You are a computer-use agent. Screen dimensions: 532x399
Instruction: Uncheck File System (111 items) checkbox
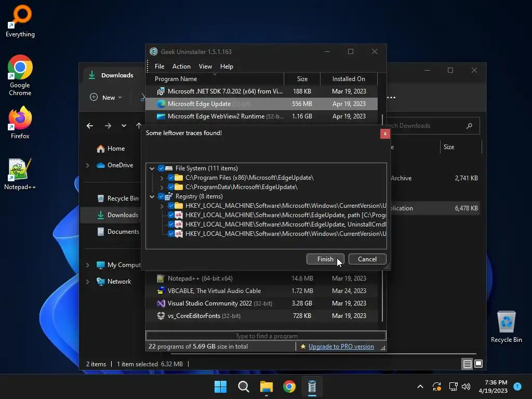[x=161, y=168]
